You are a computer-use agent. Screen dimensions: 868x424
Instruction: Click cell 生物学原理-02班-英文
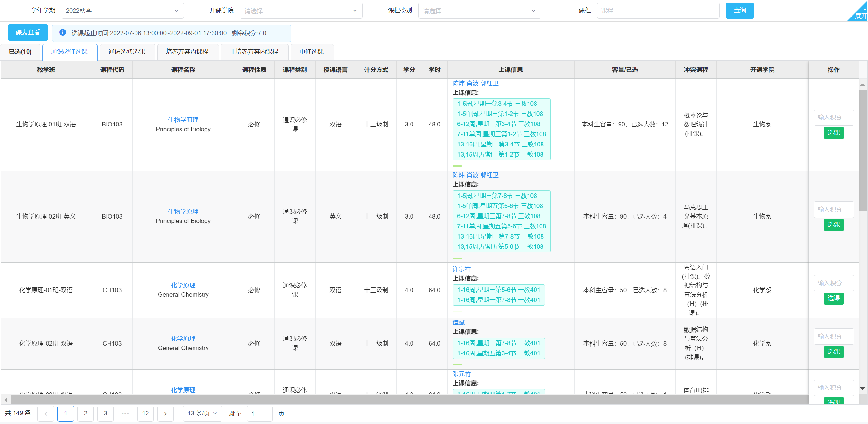(x=46, y=216)
